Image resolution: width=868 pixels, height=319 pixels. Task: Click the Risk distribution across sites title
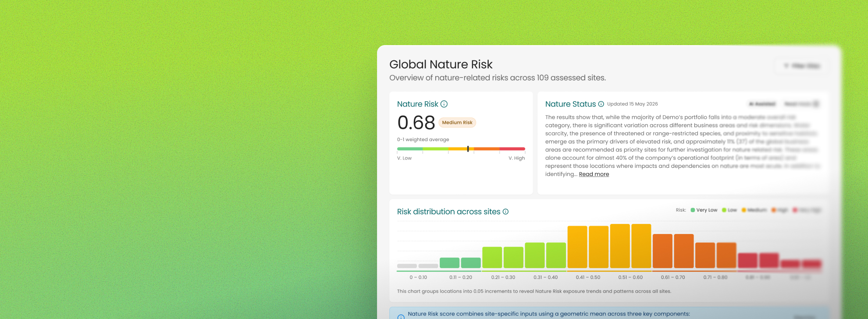pos(448,212)
